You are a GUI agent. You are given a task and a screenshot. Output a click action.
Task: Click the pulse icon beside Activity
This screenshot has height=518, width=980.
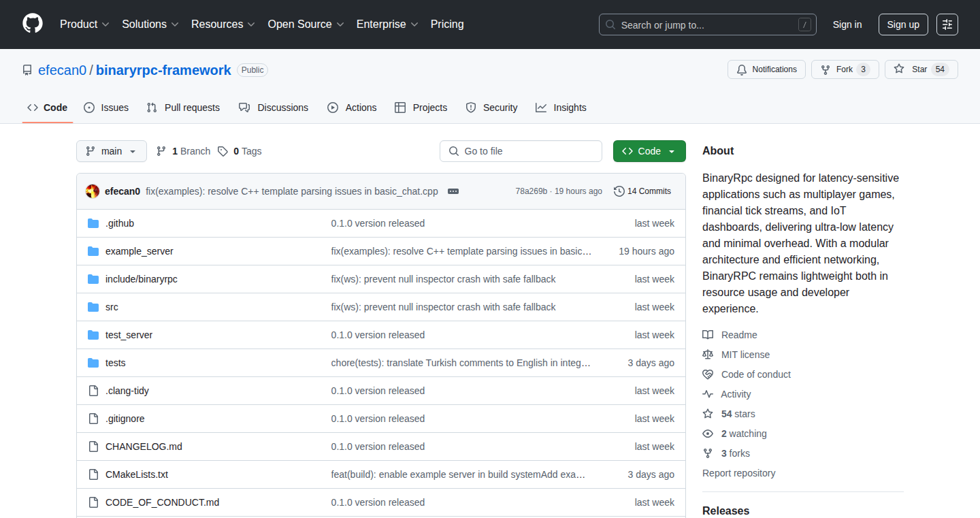(x=708, y=394)
